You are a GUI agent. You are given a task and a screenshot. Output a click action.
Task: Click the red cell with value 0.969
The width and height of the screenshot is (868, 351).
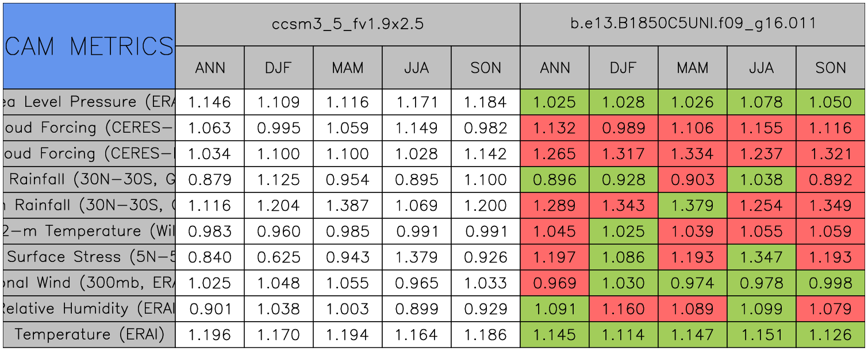coord(555,283)
